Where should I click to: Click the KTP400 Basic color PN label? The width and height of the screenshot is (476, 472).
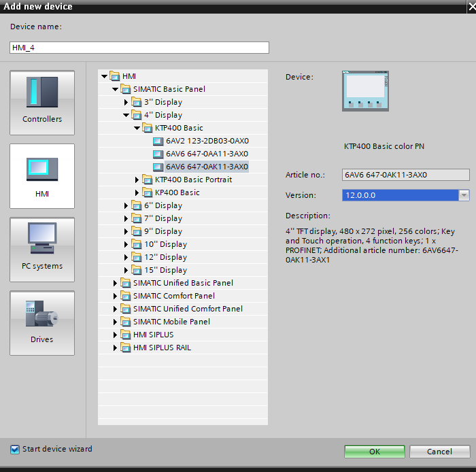tap(384, 146)
